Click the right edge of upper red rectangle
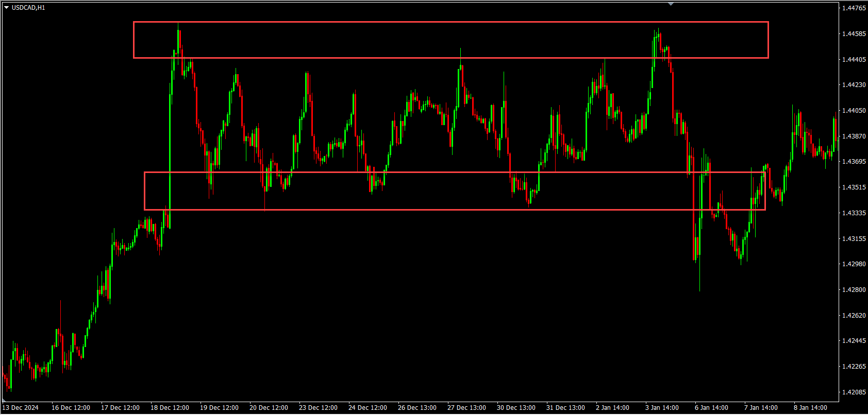 769,40
